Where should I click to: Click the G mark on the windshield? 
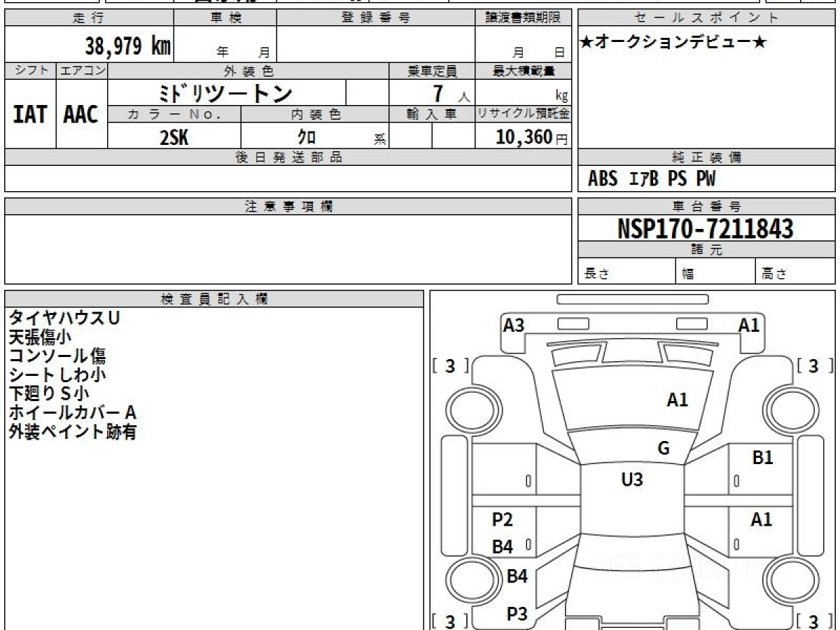664,449
